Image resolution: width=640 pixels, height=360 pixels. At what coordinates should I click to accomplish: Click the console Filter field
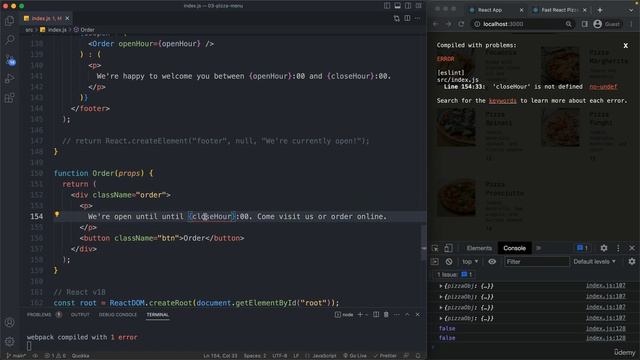(x=536, y=262)
